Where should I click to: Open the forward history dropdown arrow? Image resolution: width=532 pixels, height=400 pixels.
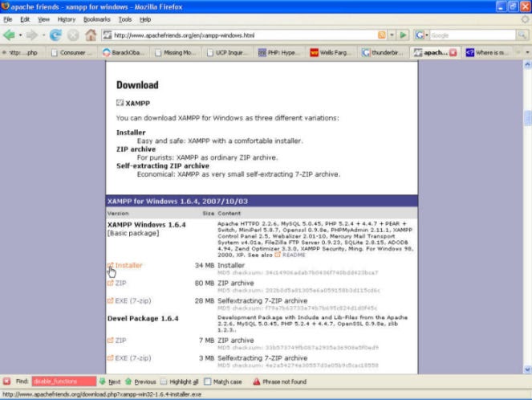point(43,35)
